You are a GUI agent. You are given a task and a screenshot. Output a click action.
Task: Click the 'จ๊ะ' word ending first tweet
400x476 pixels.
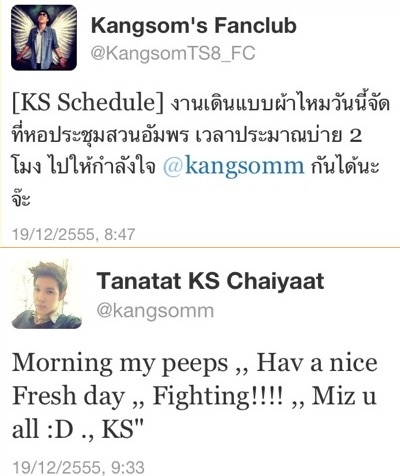point(21,199)
